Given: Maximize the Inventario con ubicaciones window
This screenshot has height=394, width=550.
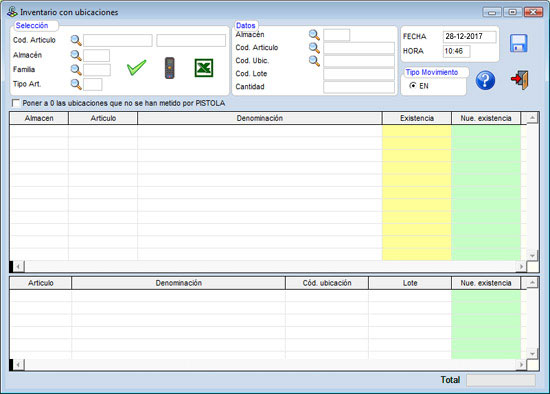Looking at the screenshot, I should [x=512, y=12].
